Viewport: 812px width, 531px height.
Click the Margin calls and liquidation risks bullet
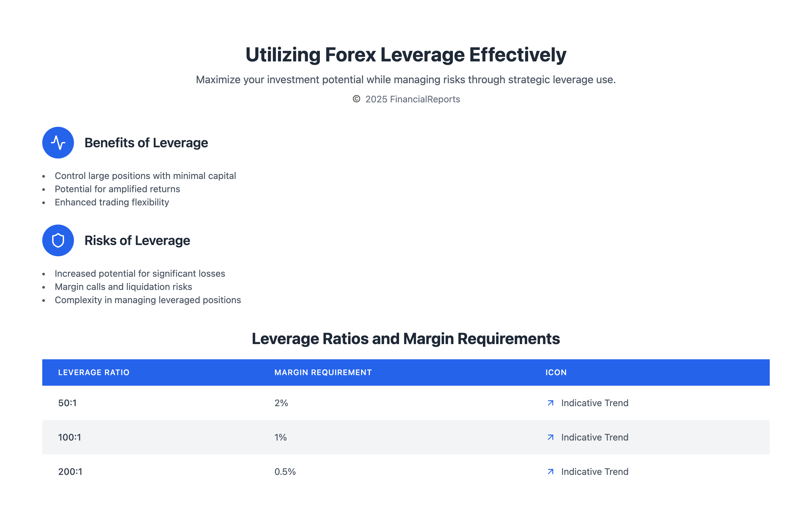click(x=123, y=287)
